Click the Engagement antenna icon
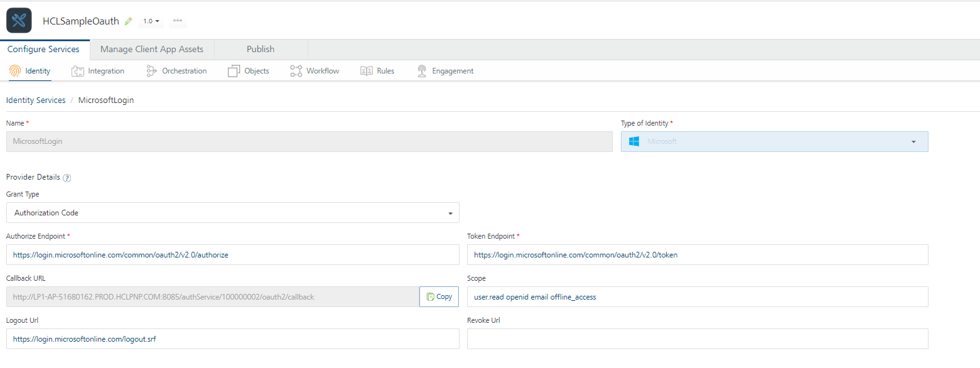 click(x=422, y=71)
